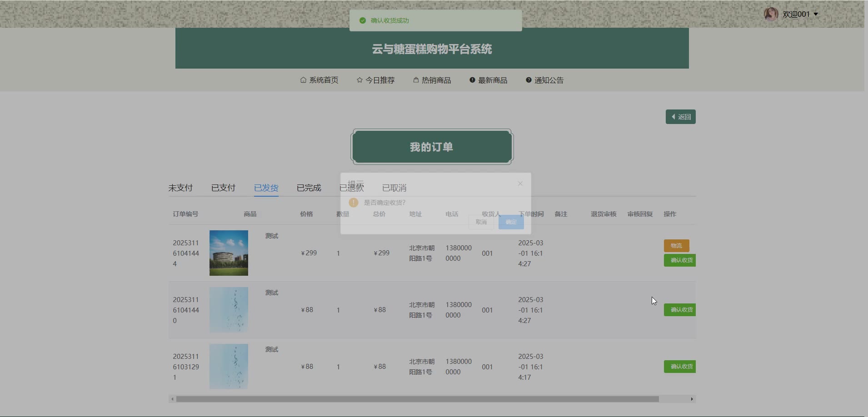868x417 pixels.
Task: Confirm receipt for order ending 61031291
Action: [680, 367]
